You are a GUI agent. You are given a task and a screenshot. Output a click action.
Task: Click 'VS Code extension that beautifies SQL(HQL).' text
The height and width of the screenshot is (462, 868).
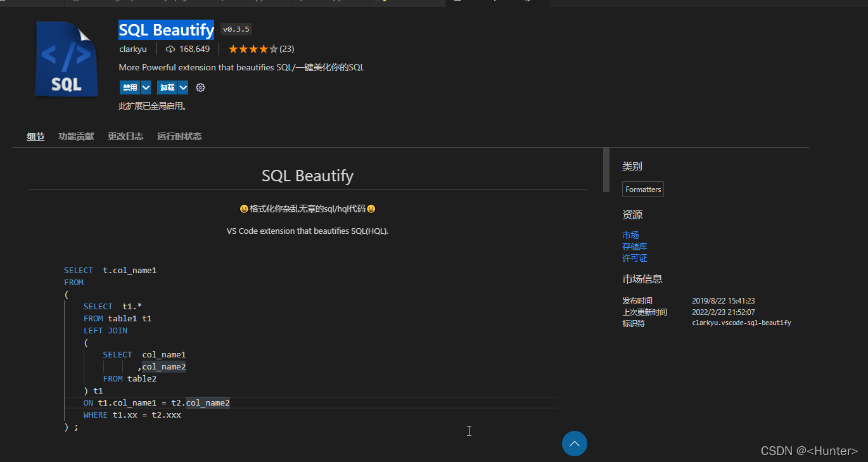click(307, 231)
